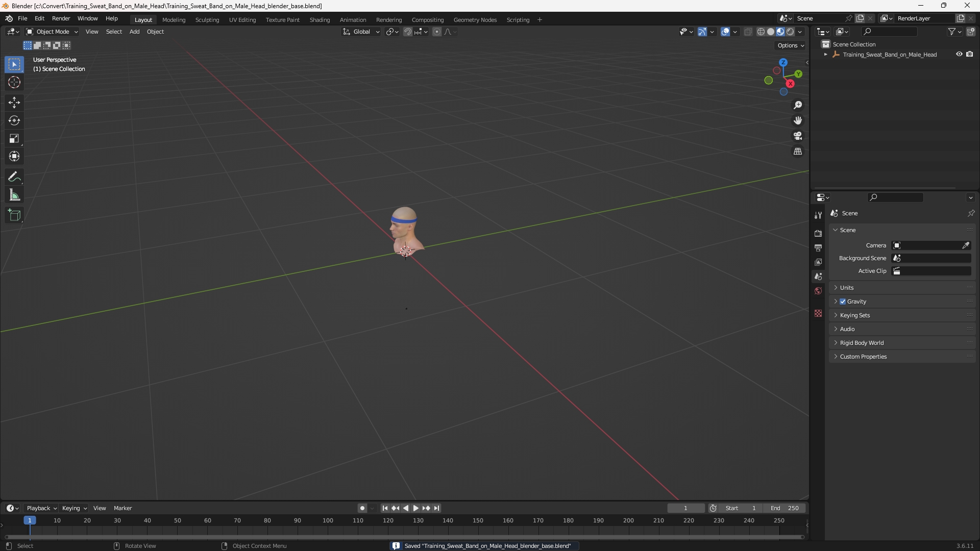Image resolution: width=980 pixels, height=551 pixels.
Task: Open the timeline Playback menu
Action: pyautogui.click(x=41, y=508)
